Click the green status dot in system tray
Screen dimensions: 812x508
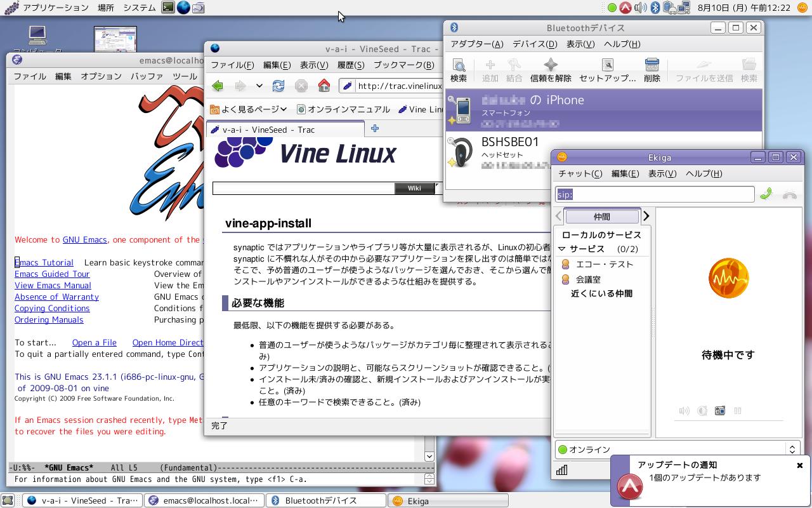[x=612, y=8]
